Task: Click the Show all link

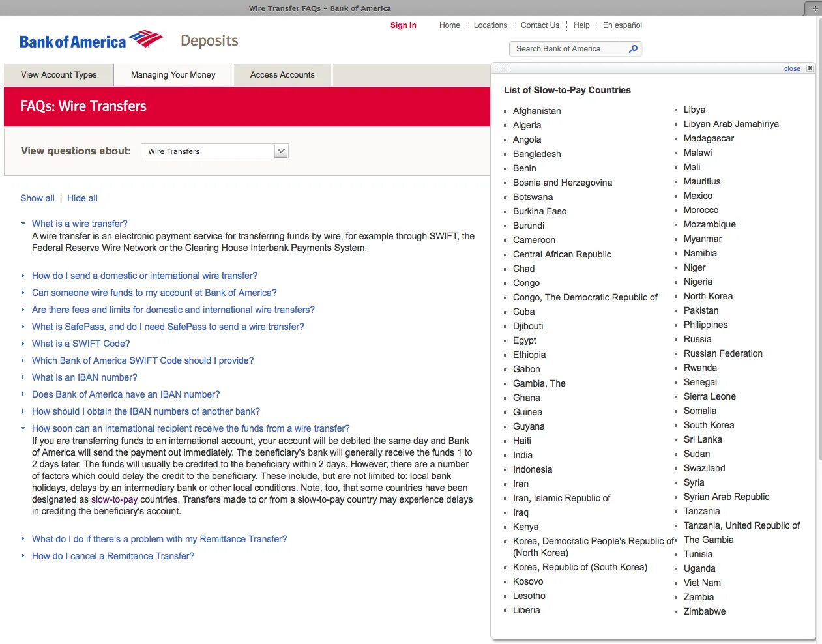Action: (37, 198)
